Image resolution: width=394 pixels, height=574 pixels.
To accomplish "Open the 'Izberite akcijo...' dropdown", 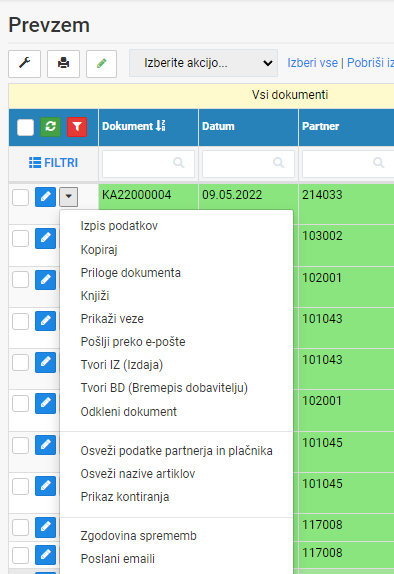I will pyautogui.click(x=203, y=63).
